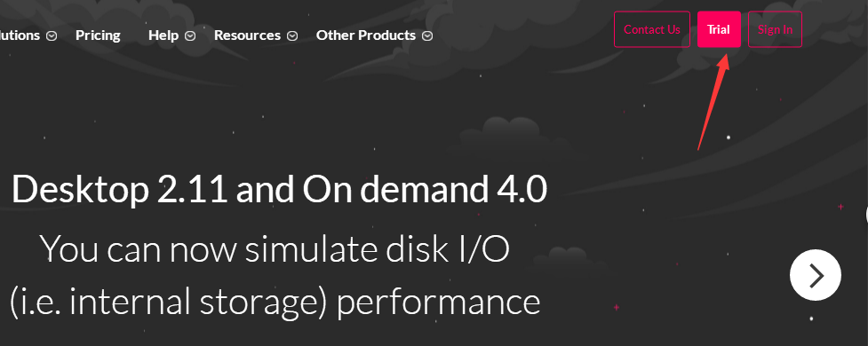Viewport: 868px width, 346px height.
Task: Open the Pricing page
Action: [98, 35]
